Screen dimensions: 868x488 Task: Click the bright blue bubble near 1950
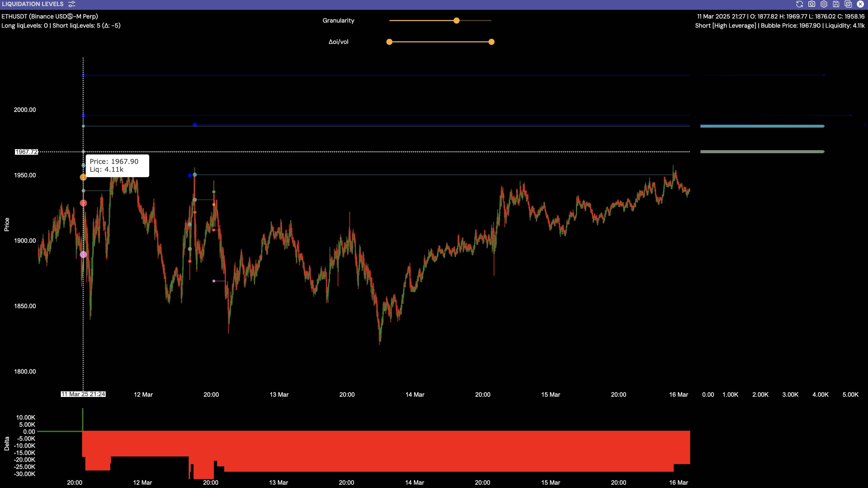190,175
